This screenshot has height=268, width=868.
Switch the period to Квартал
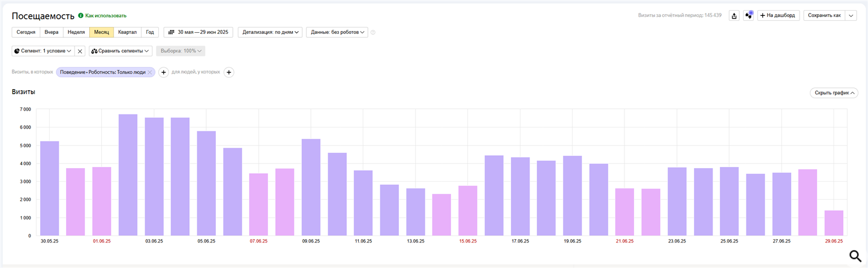click(127, 32)
